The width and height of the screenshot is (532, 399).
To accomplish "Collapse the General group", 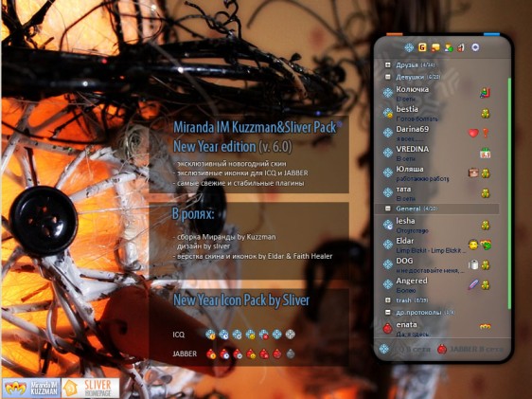I will [x=387, y=209].
